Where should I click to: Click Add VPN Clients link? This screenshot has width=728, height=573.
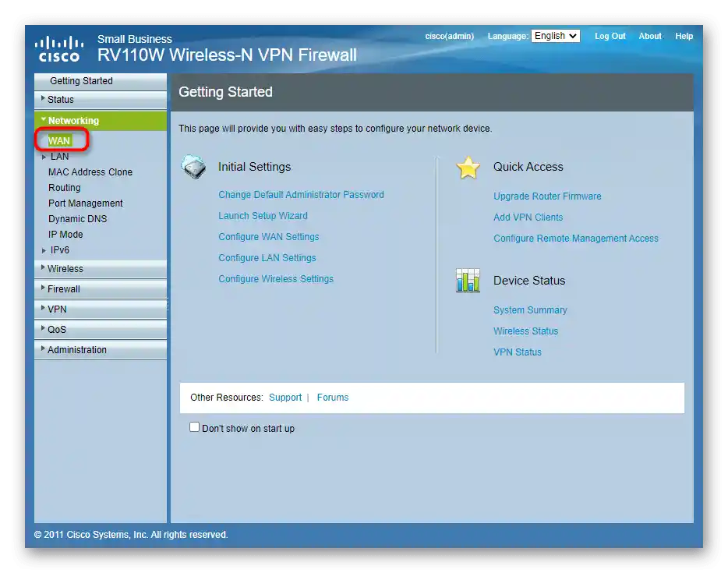tap(528, 218)
